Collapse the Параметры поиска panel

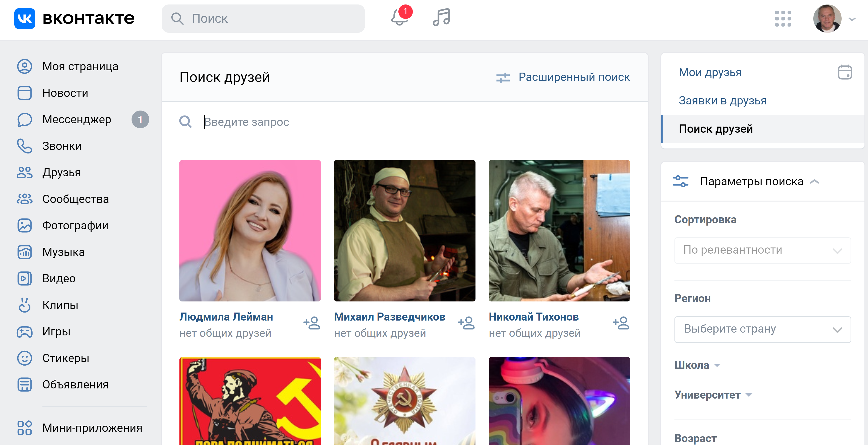pos(815,181)
